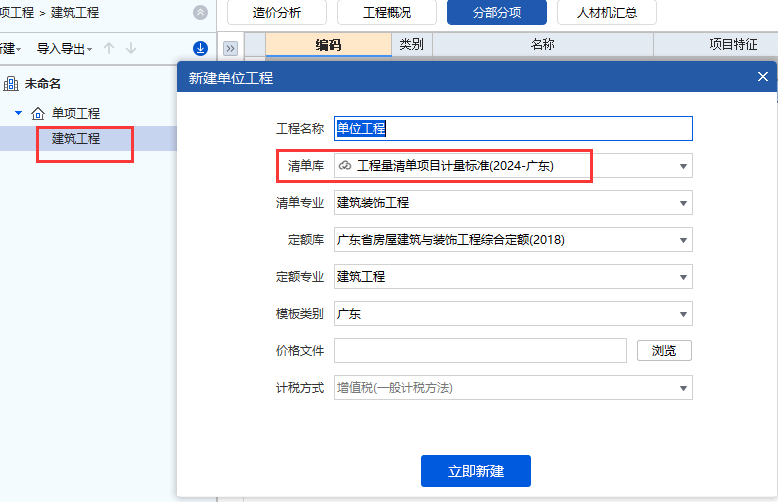778x502 pixels.
Task: Click the collapse panel double-chevron icon
Action: pos(200,12)
